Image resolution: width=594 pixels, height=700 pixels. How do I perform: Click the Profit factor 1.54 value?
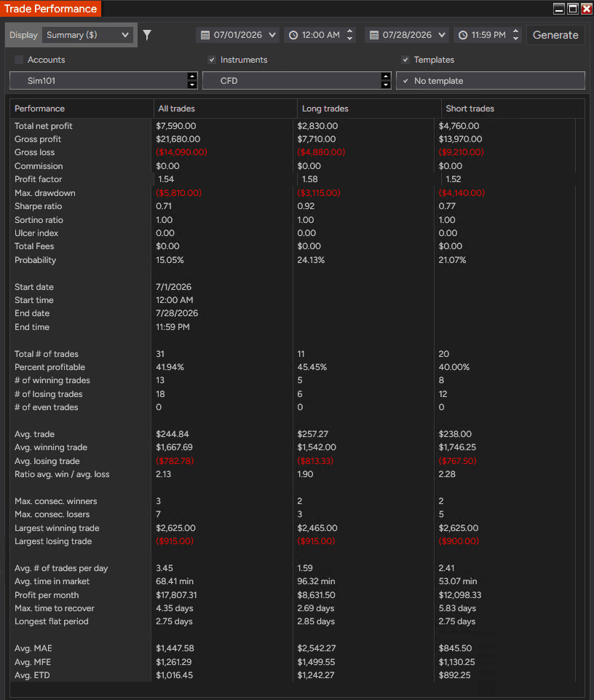click(166, 179)
